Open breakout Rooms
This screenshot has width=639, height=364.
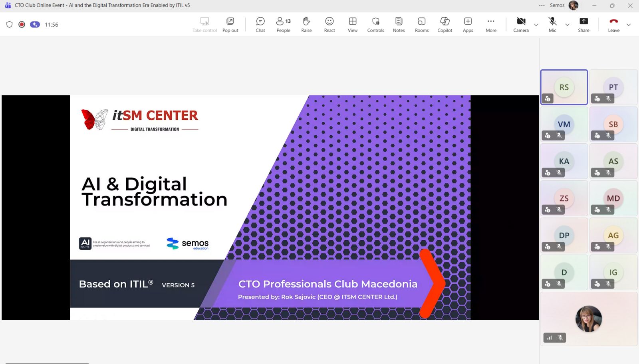[x=422, y=24]
